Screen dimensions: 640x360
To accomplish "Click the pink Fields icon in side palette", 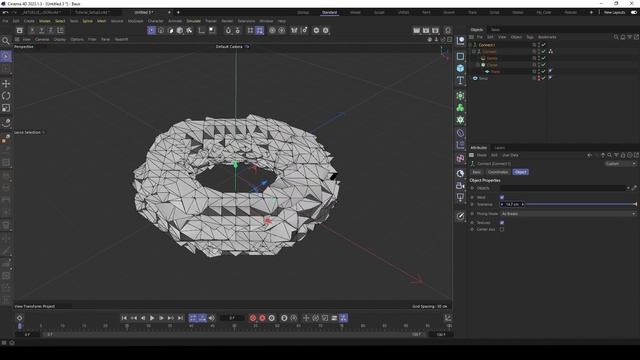I will tap(460, 158).
